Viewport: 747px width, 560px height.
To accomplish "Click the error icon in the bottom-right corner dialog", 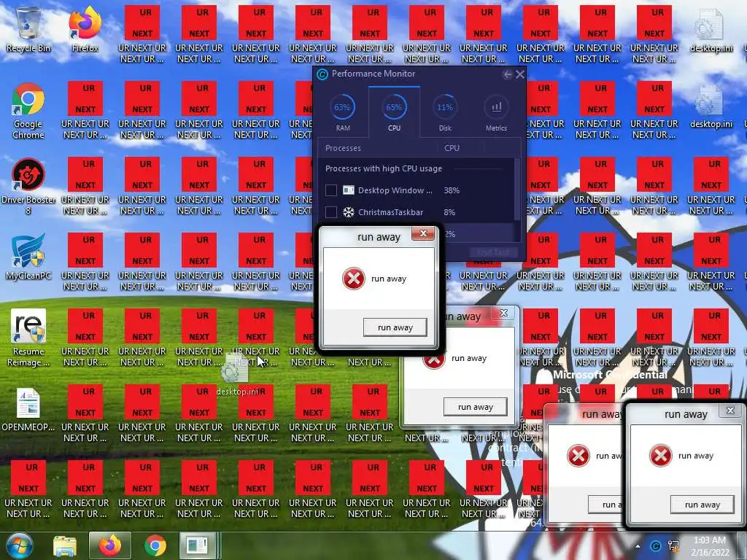I will 661,456.
